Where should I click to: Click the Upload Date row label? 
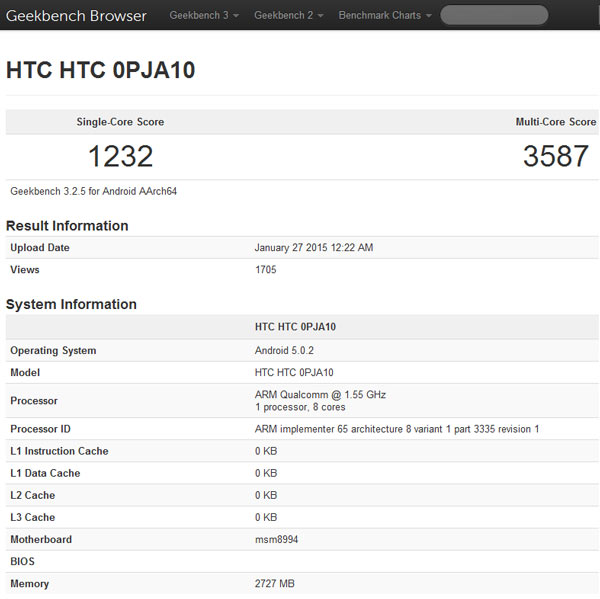[x=40, y=248]
